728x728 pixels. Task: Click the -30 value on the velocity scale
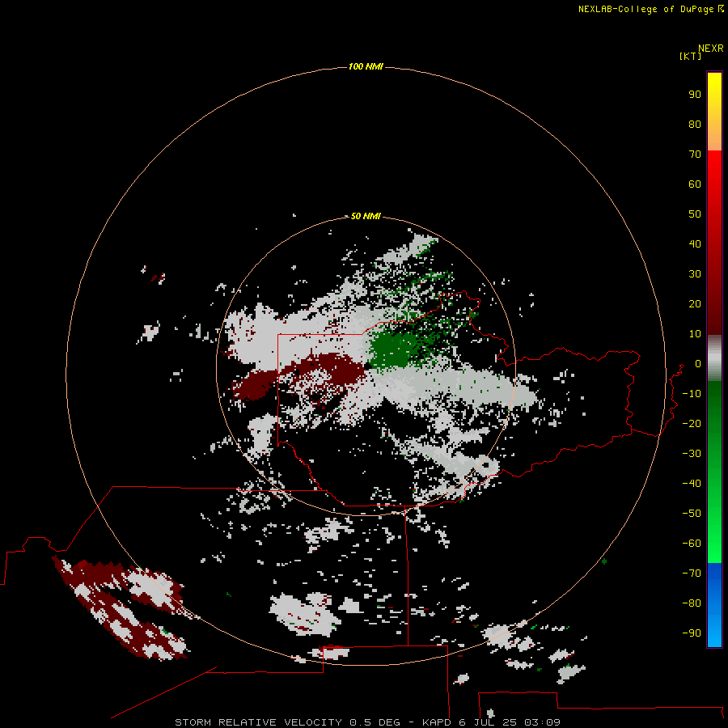click(x=692, y=454)
